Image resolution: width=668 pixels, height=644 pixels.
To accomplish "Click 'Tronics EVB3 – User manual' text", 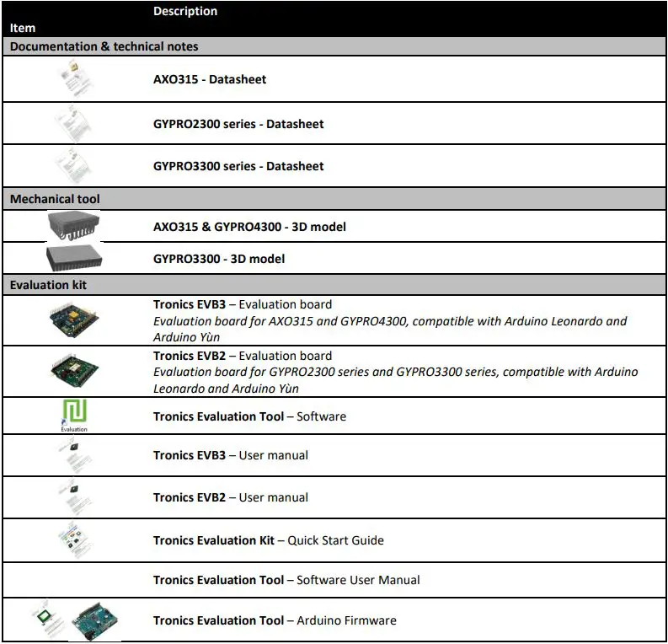I will tap(231, 455).
